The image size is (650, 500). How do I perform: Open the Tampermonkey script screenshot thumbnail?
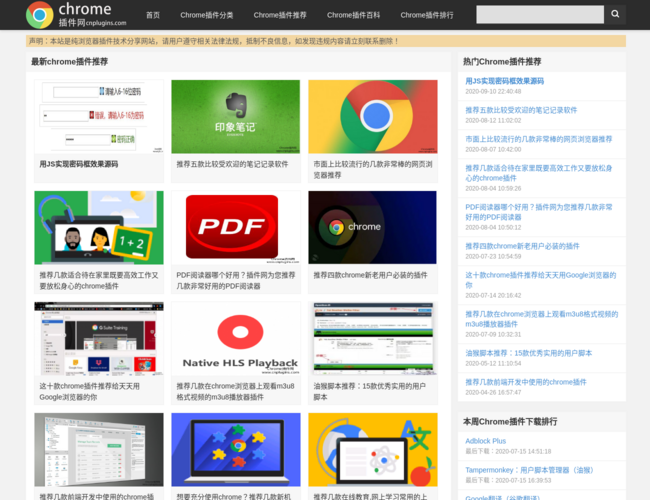(x=373, y=339)
